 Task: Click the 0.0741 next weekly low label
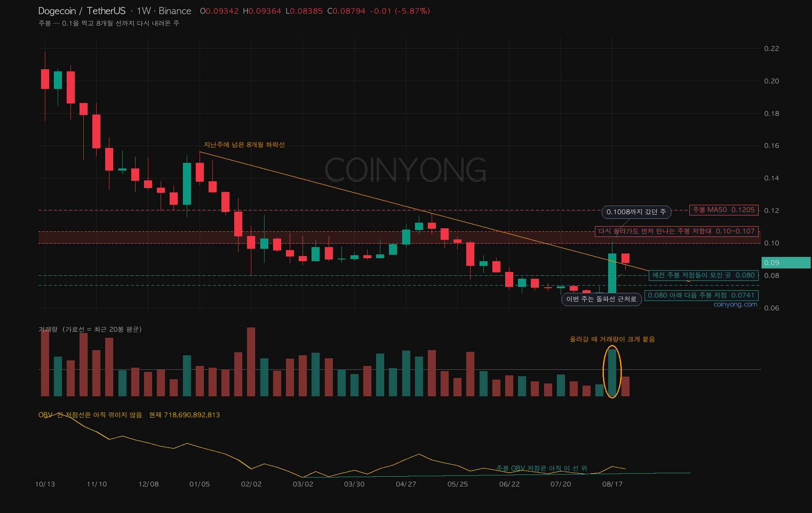(x=701, y=295)
